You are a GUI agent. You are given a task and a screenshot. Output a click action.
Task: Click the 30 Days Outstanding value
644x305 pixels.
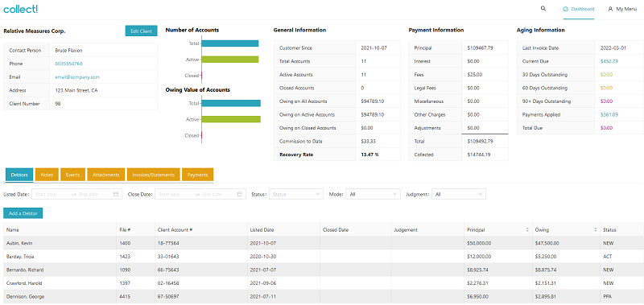click(606, 75)
